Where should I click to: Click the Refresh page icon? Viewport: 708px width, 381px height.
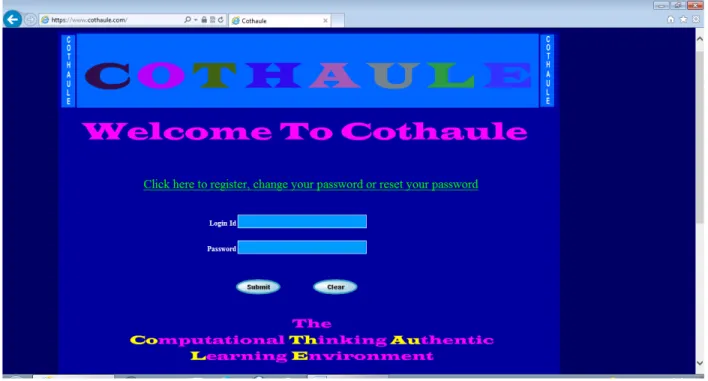tap(220, 20)
